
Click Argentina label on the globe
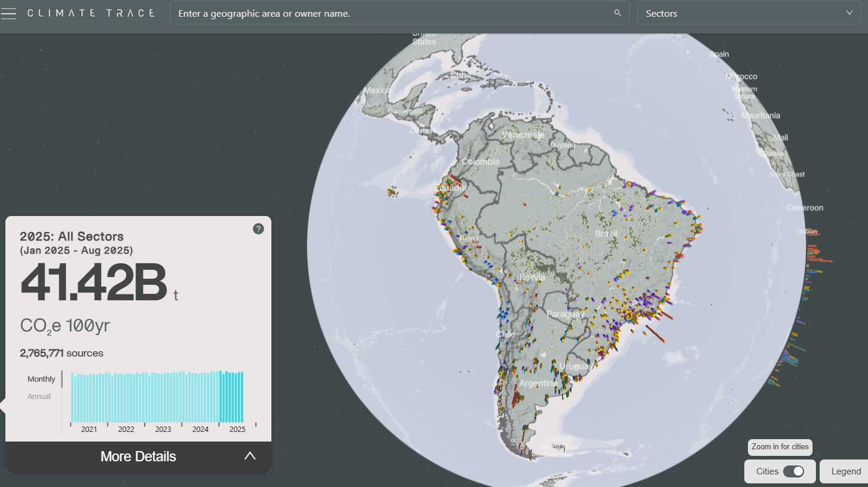(x=538, y=383)
